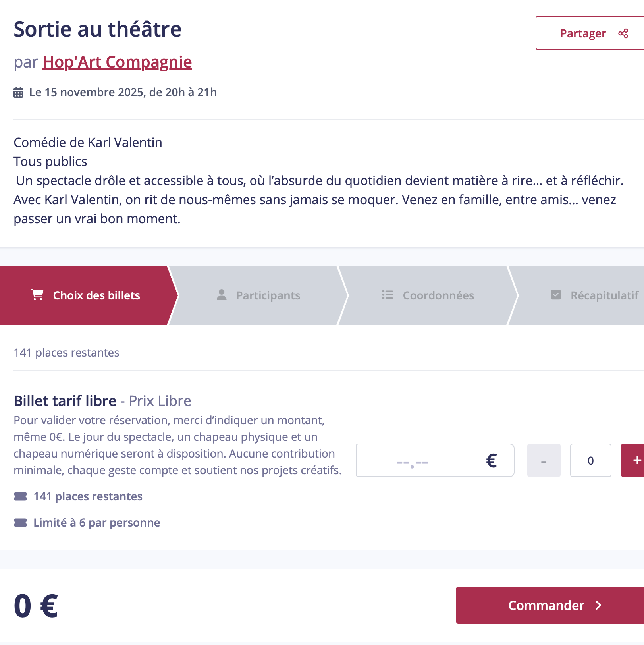Click the share icon next to Partager
This screenshot has height=645, width=644.
click(623, 33)
